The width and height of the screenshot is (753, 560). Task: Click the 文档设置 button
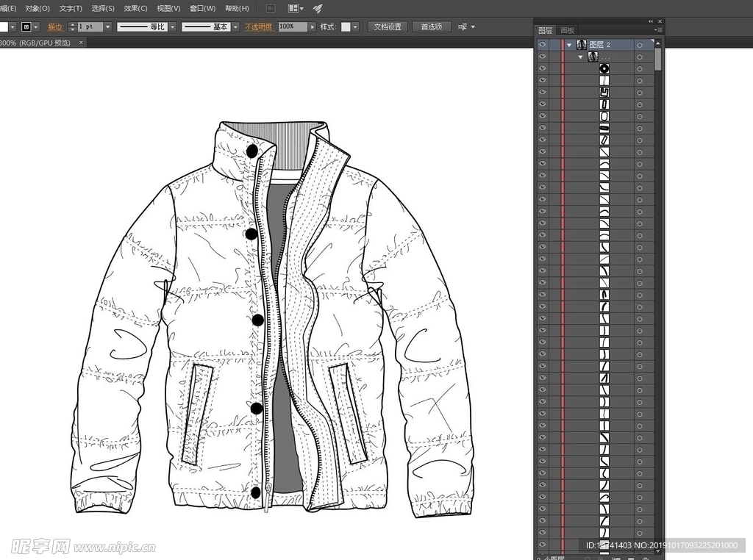tap(388, 26)
